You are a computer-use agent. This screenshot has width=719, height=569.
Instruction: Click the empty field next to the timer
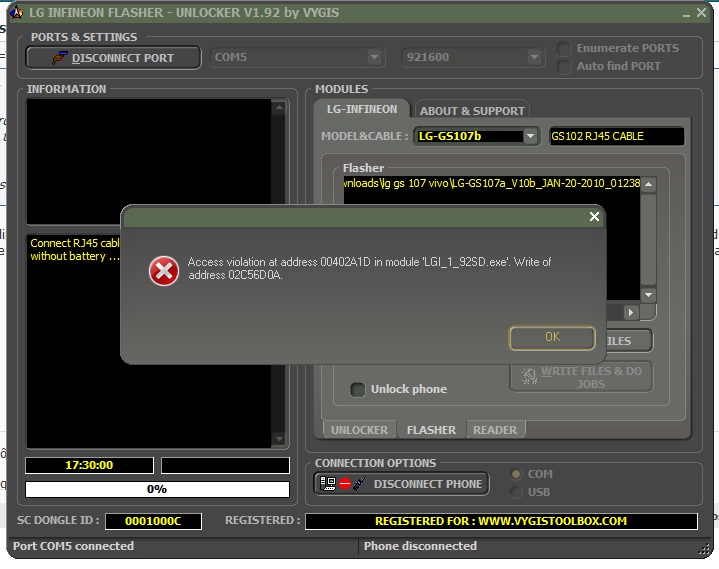pos(225,465)
